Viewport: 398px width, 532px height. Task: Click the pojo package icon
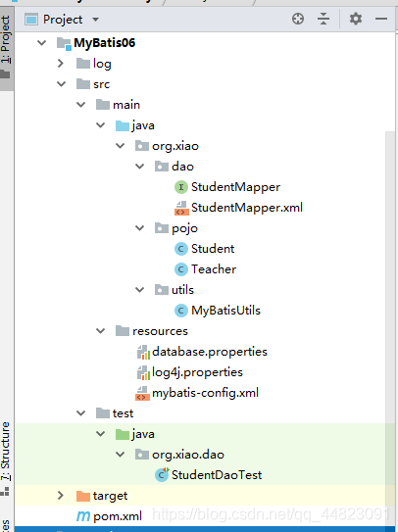[162, 228]
